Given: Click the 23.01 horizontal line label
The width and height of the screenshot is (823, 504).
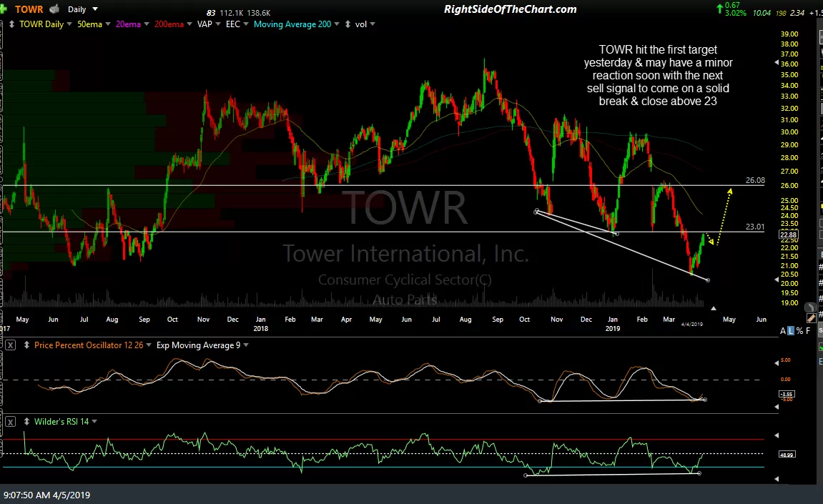Looking at the screenshot, I should click(x=755, y=227).
